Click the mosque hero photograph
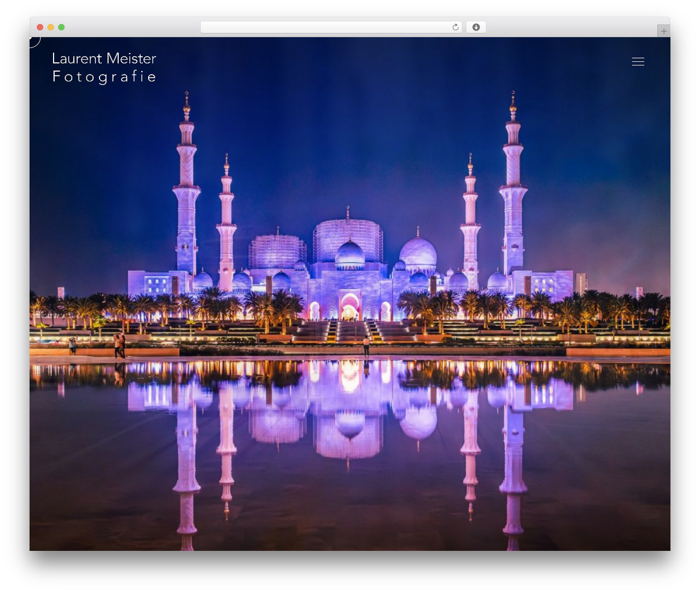 [350, 294]
